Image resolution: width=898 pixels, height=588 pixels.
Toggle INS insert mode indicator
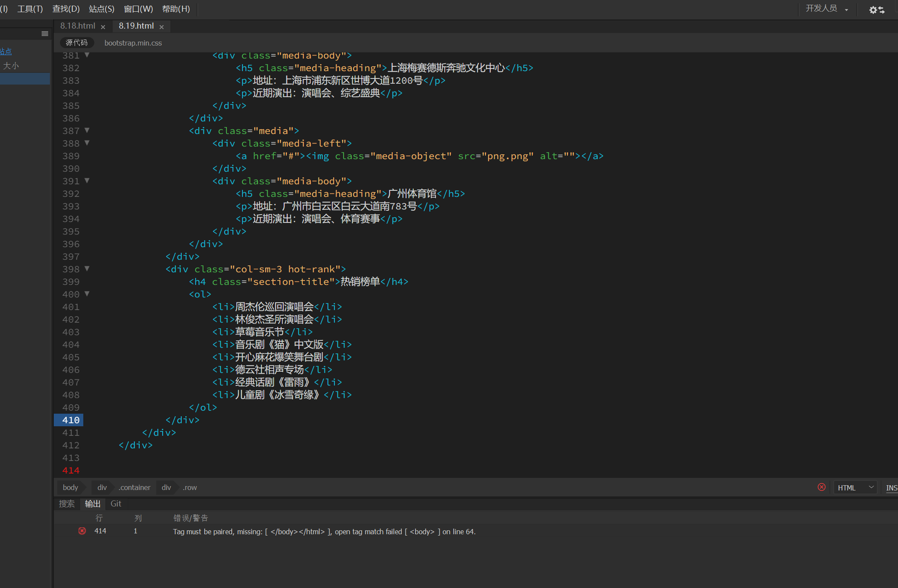891,488
